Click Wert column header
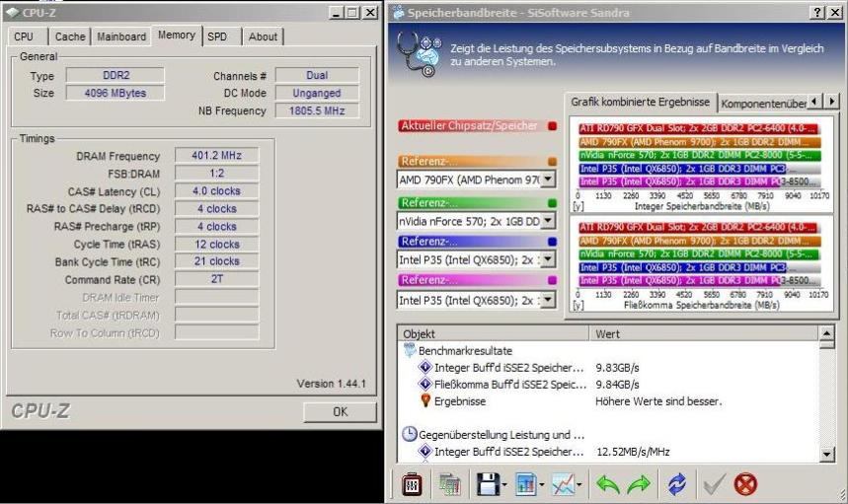Image resolution: width=848 pixels, height=504 pixels. coord(703,333)
